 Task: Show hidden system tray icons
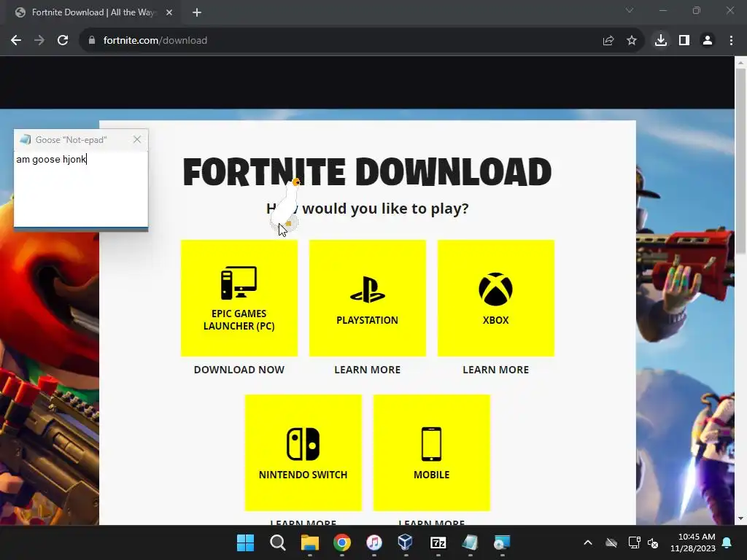[x=588, y=542]
